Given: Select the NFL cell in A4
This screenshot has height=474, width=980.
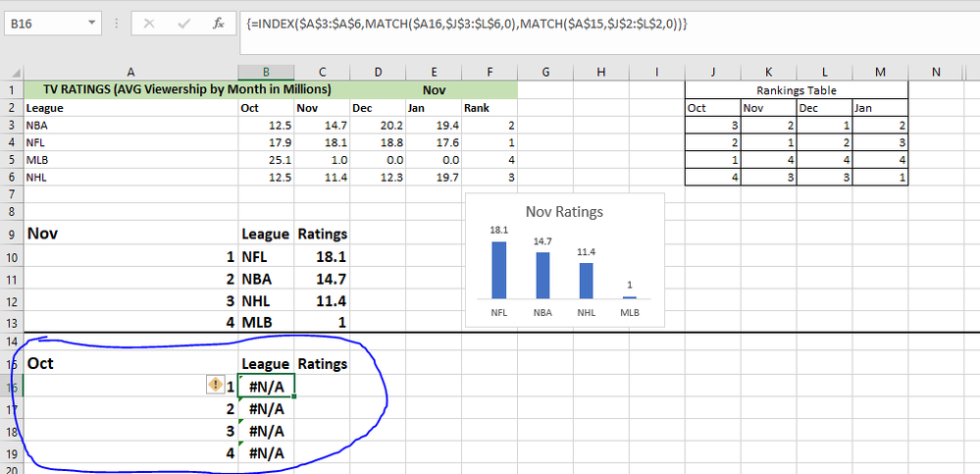Looking at the screenshot, I should pyautogui.click(x=130, y=142).
